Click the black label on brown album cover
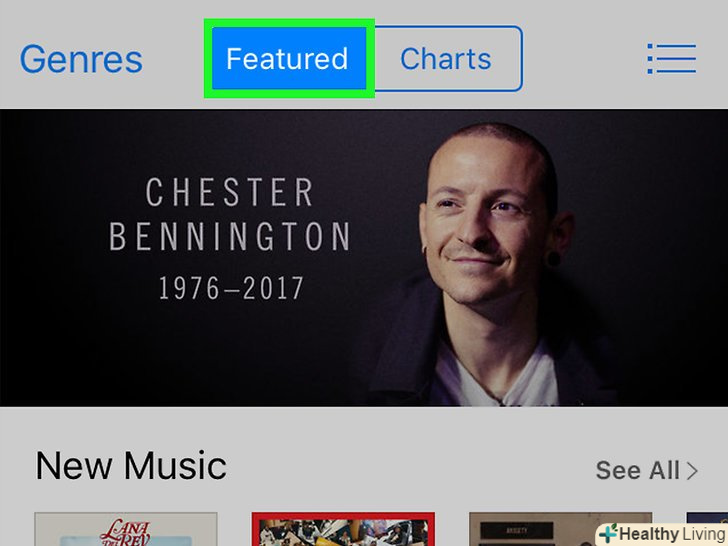The height and width of the screenshot is (546, 728). (x=516, y=531)
